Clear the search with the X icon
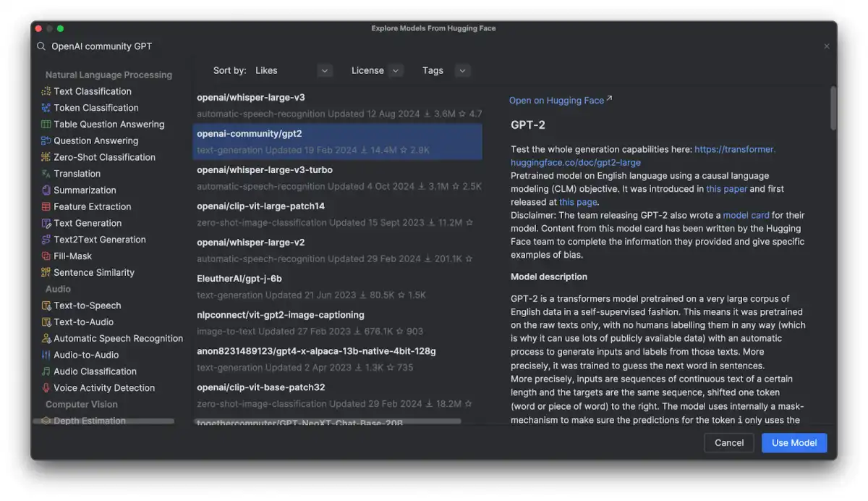The image size is (868, 501). [x=827, y=46]
